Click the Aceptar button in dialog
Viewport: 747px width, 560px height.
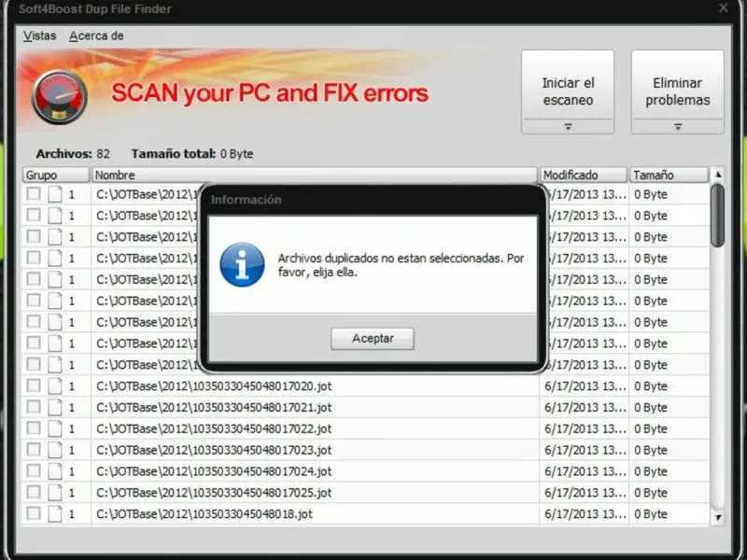coord(373,339)
